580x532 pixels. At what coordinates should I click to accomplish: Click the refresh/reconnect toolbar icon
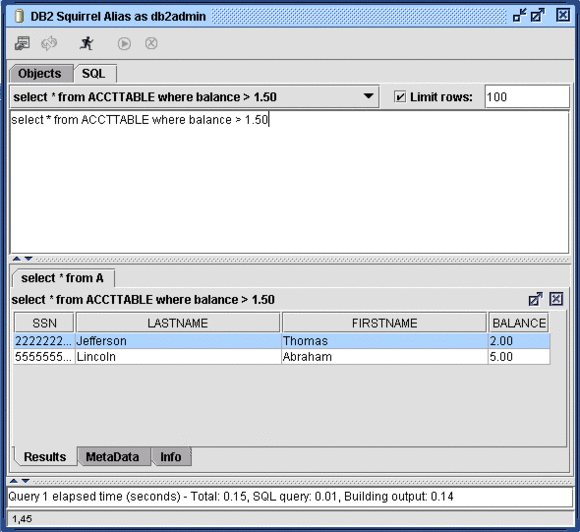point(49,43)
